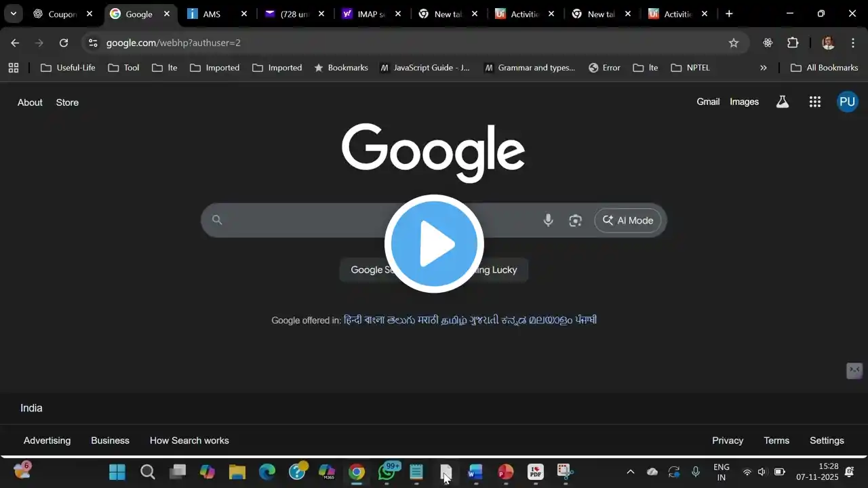Bookmark this page with the star icon
868x488 pixels.
coord(734,43)
